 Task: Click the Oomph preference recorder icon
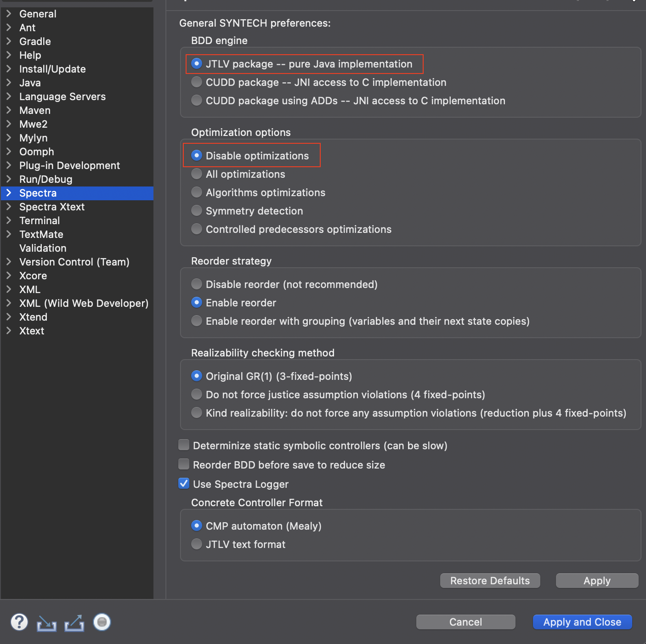pyautogui.click(x=102, y=622)
